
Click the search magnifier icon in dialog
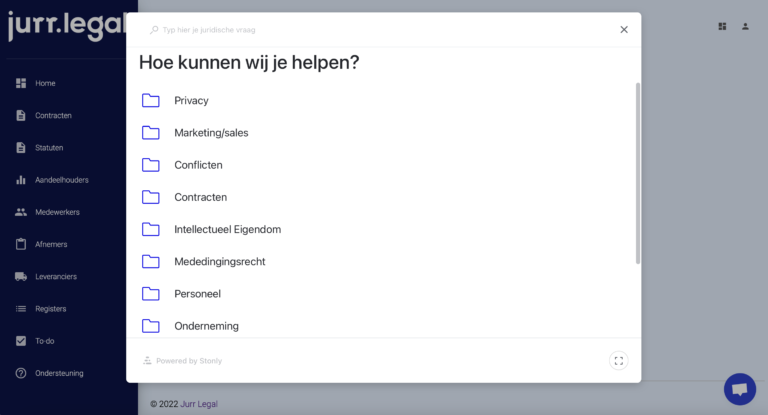pos(154,30)
